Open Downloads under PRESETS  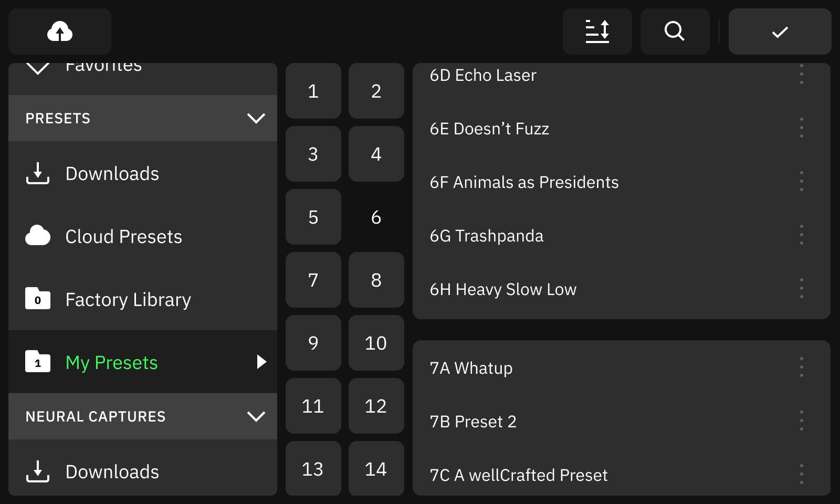tap(143, 173)
